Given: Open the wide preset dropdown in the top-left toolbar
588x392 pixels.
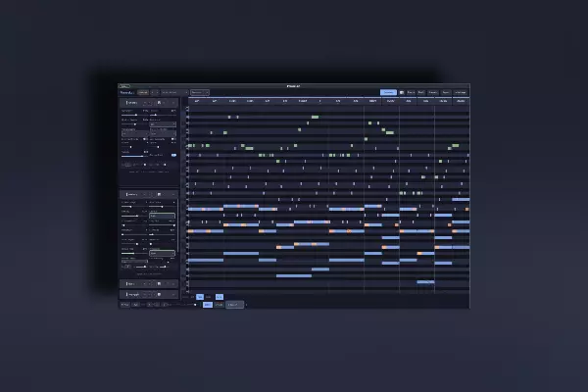Looking at the screenshot, I should 174,92.
